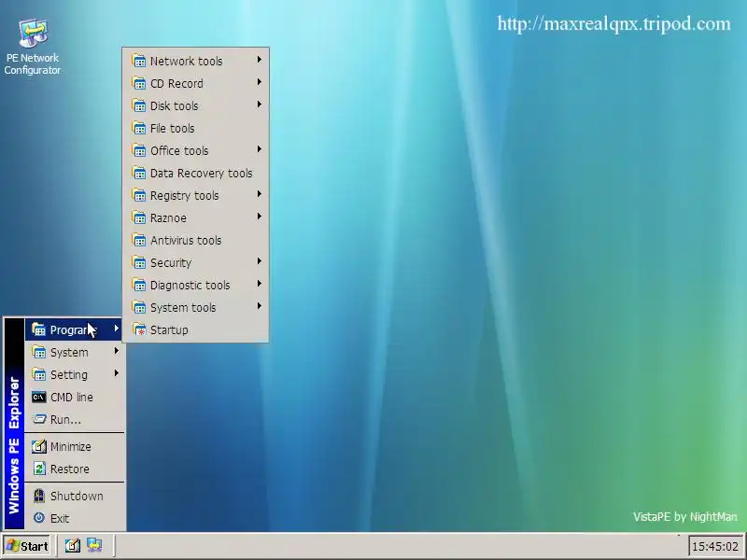Click the taskbar clock showing 15:45:02
Viewport: 747px width, 560px height.
click(714, 546)
